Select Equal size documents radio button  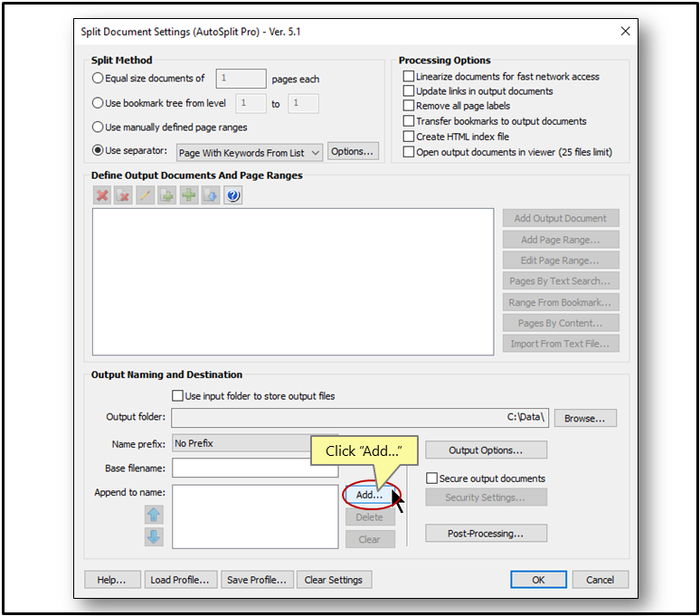coord(98,79)
